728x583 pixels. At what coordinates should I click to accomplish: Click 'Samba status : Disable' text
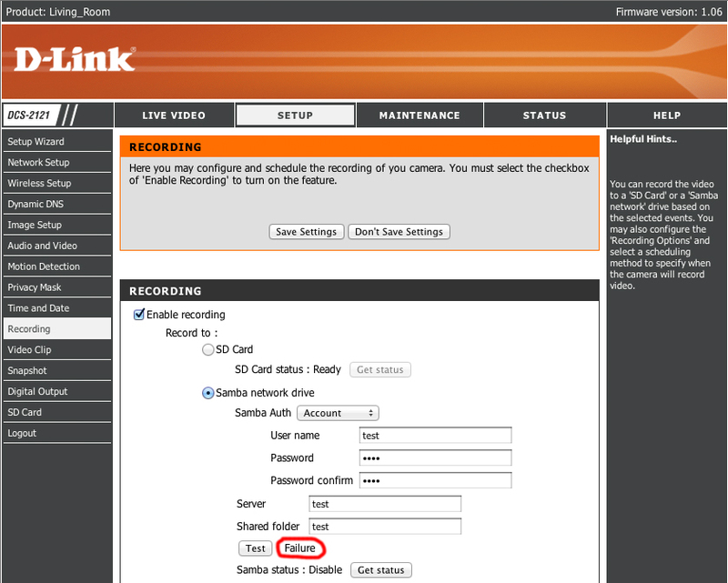pos(289,570)
